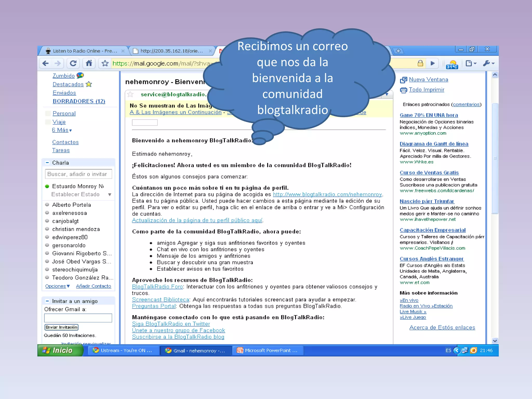
Task: Star the service@blogtalkradio message
Action: click(x=130, y=94)
